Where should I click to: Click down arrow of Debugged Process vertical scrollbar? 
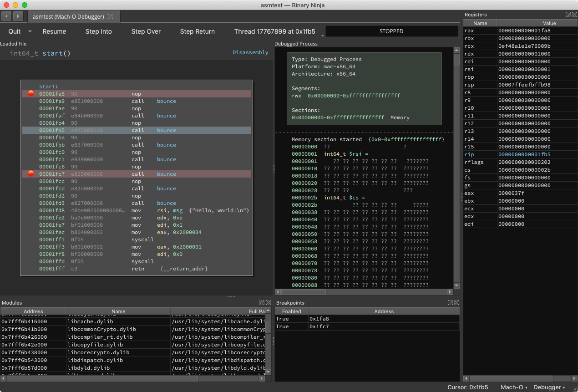456,285
